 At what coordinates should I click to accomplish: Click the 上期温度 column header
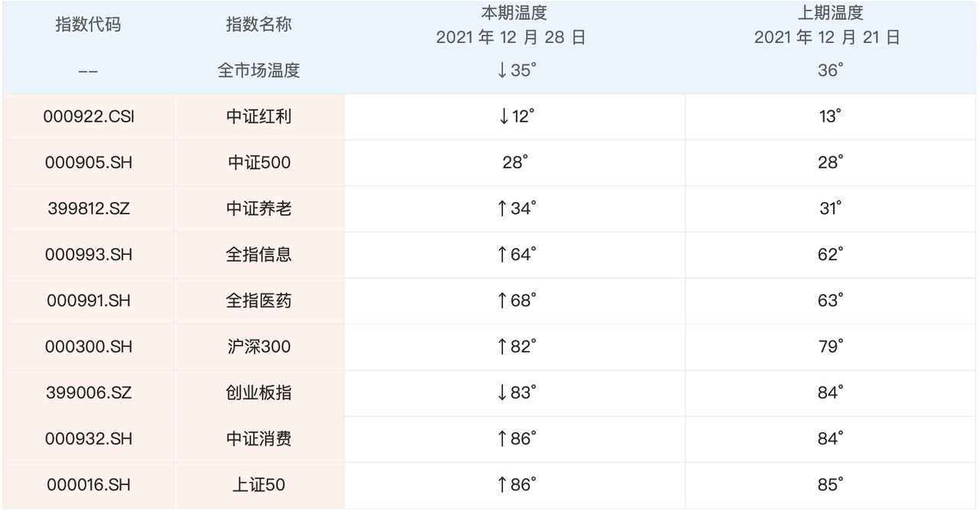point(830,13)
